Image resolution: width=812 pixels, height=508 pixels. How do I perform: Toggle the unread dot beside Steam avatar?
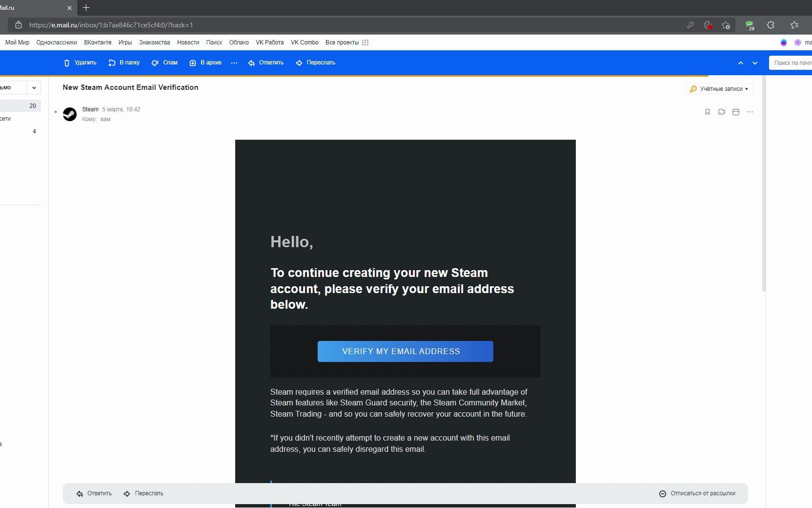56,112
